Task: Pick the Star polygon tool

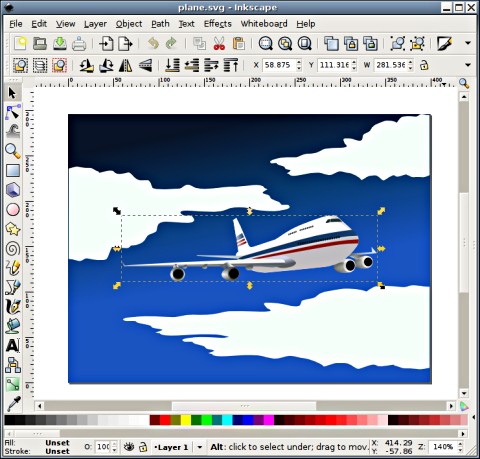Action: point(13,229)
